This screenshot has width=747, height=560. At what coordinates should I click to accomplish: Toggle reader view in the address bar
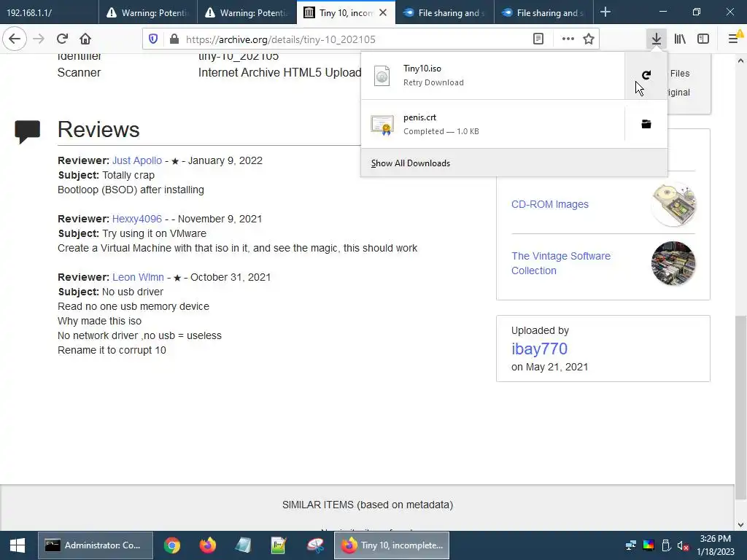point(538,39)
